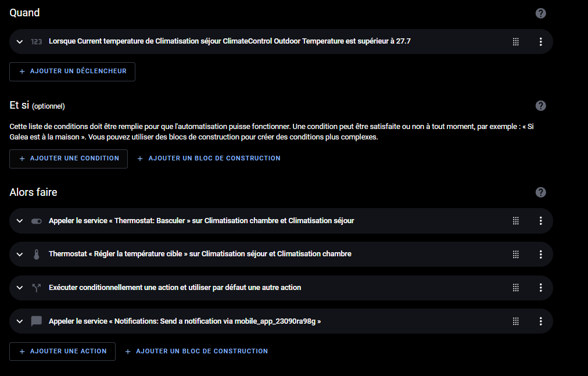Image resolution: width=588 pixels, height=376 pixels.
Task: Open the three-dot menu on the conditional action
Action: tap(540, 287)
